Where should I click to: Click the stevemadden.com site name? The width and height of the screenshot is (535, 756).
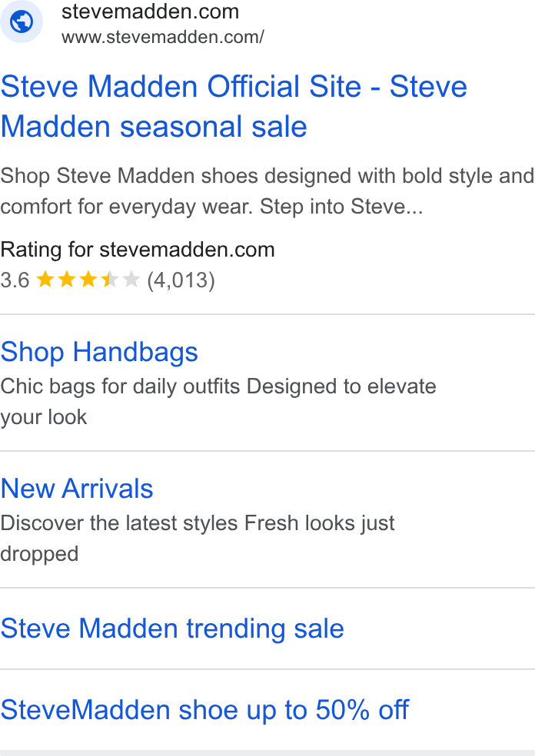click(151, 12)
